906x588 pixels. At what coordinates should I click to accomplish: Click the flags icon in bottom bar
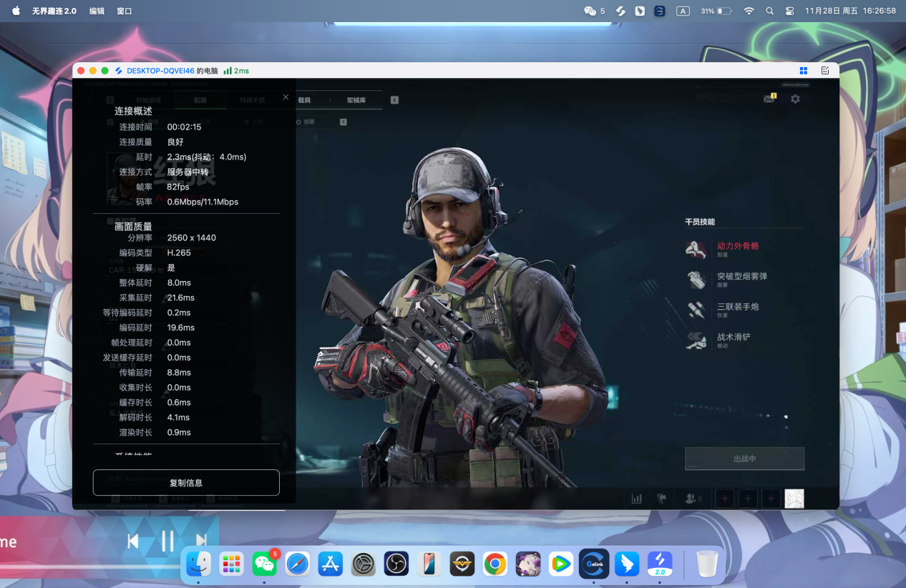pos(662,499)
